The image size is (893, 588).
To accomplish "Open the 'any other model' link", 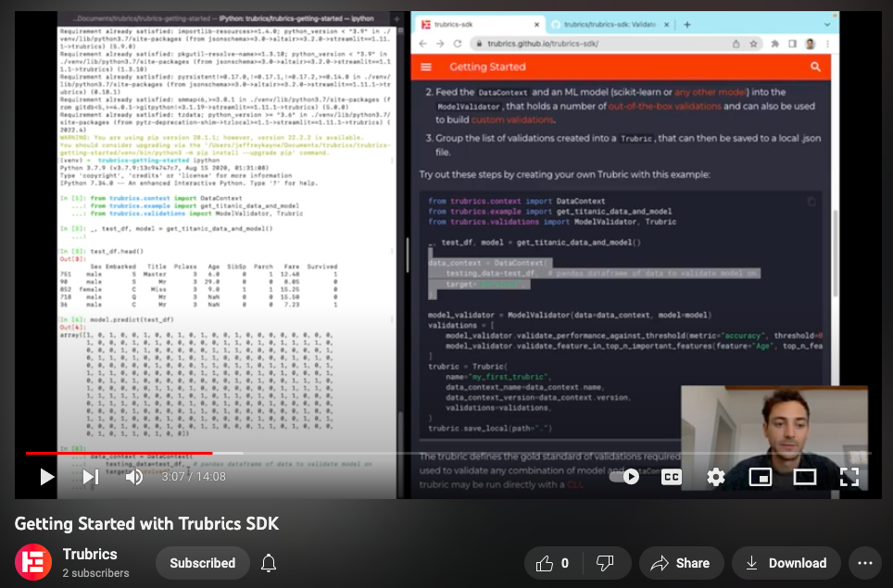I will point(711,93).
